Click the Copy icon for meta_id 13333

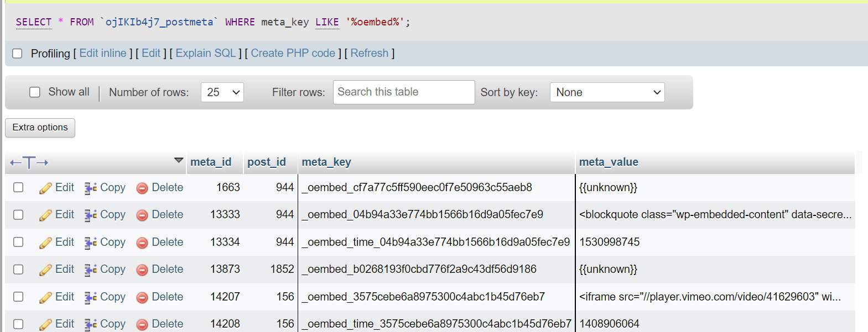point(91,215)
